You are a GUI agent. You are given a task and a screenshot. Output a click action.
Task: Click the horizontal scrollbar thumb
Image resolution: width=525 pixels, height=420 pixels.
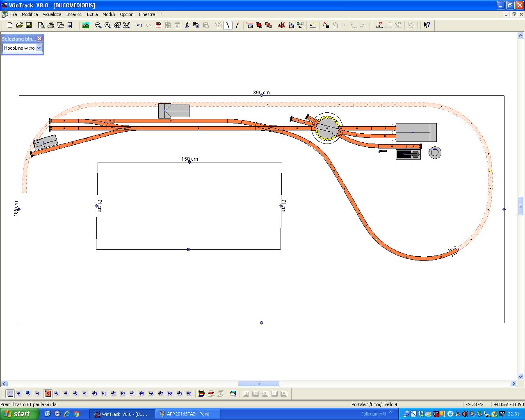[259, 384]
